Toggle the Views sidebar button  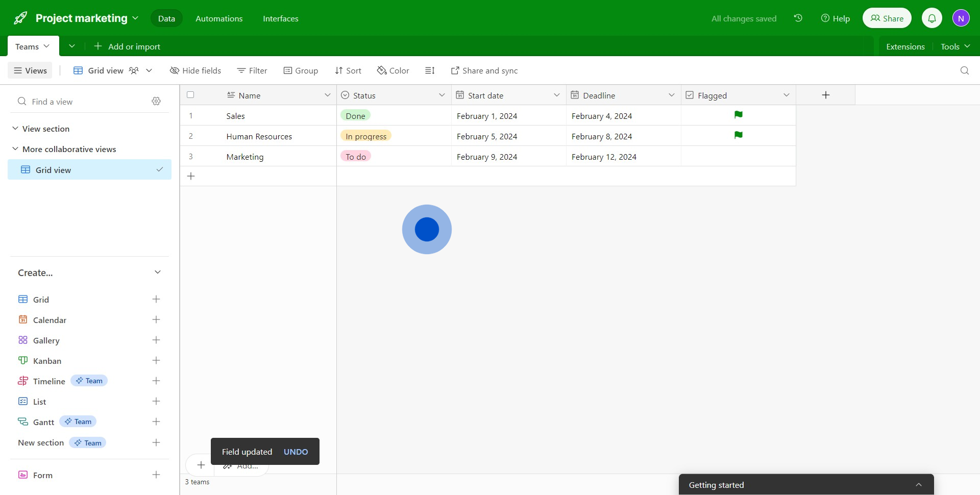tap(31, 70)
